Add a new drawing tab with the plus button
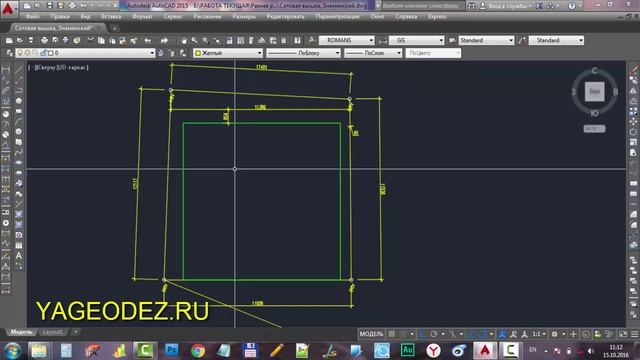 coord(115,28)
